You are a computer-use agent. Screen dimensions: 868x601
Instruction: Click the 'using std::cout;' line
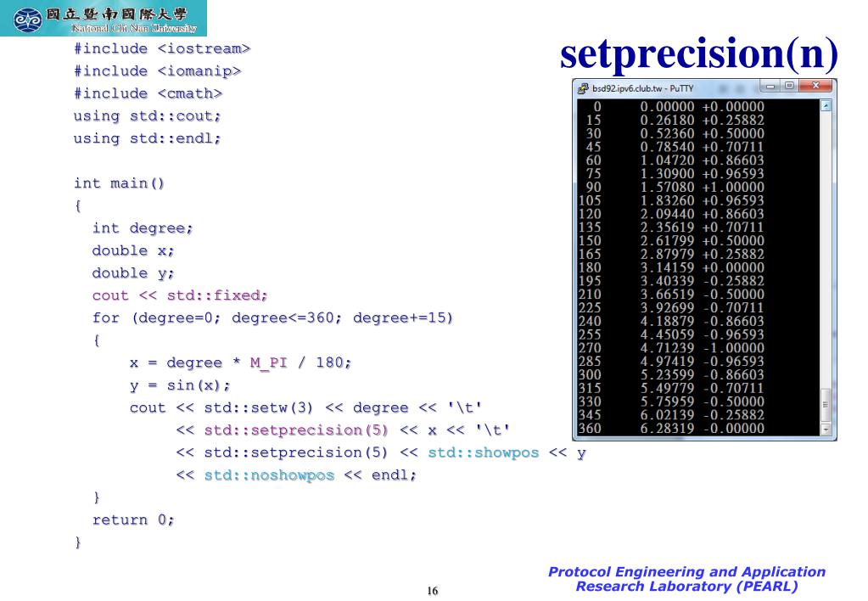click(x=148, y=116)
